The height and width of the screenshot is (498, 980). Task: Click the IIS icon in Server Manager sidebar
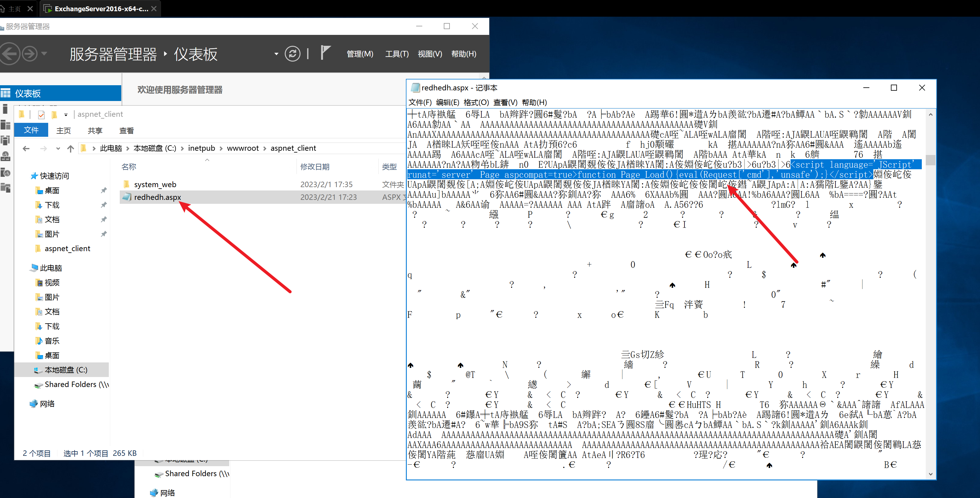[x=6, y=173]
